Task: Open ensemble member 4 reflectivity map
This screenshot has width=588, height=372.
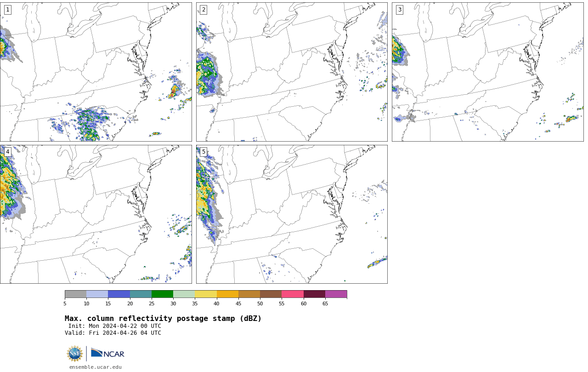Action: coord(96,214)
